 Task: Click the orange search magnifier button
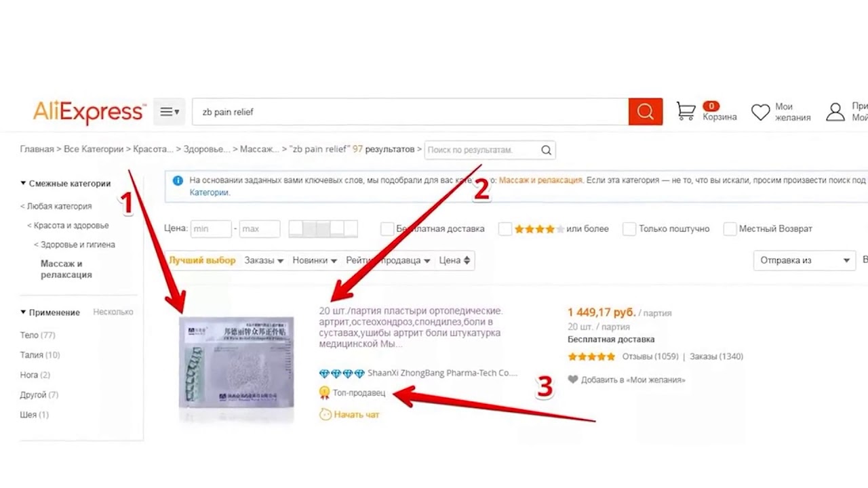click(645, 112)
